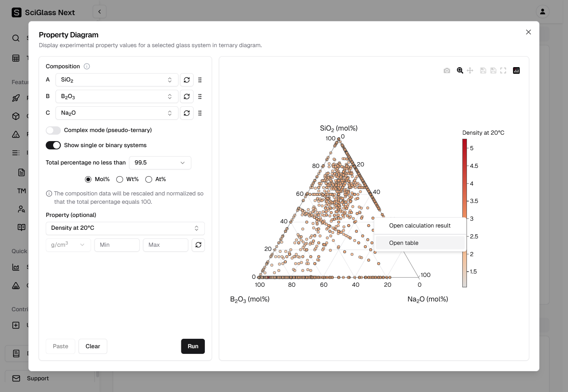568x392 pixels.
Task: Click the fullscreen icon in plot toolbar
Action: tap(503, 71)
